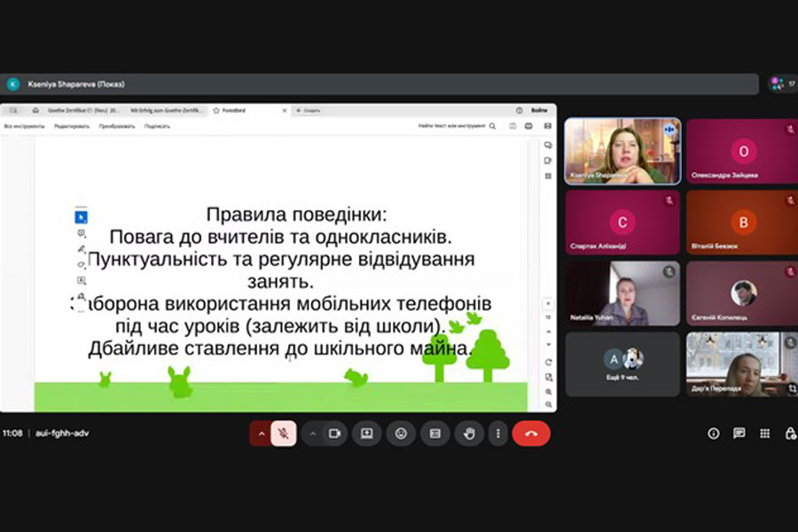The width and height of the screenshot is (798, 532).
Task: Open Все инструменты menu in Acrobat
Action: (24, 126)
